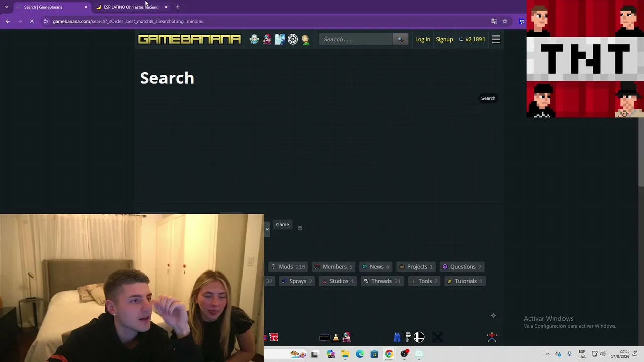The width and height of the screenshot is (644, 362).
Task: Open the tab search dropdown in Chrome
Action: click(x=7, y=7)
